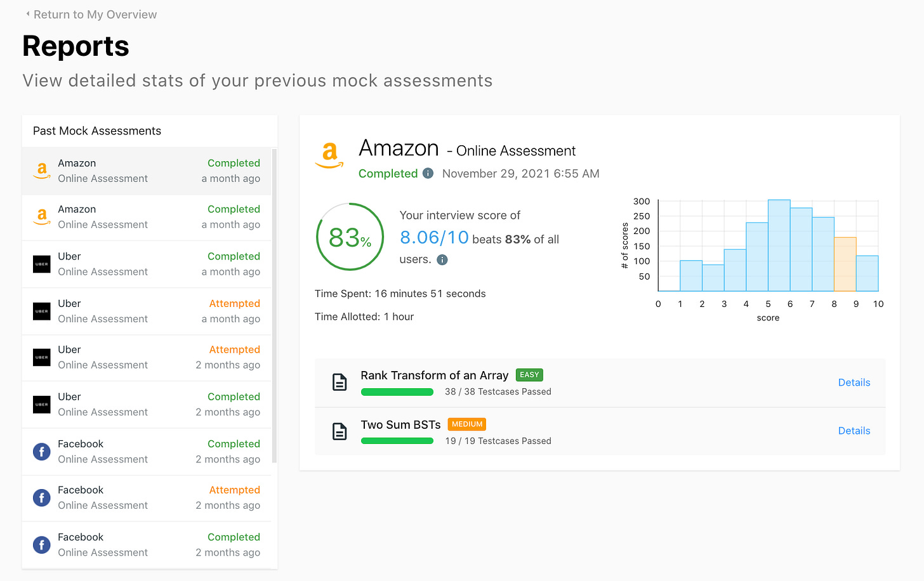Select the first Facebook completed assessment
Screen dimensions: 924x581
click(147, 452)
